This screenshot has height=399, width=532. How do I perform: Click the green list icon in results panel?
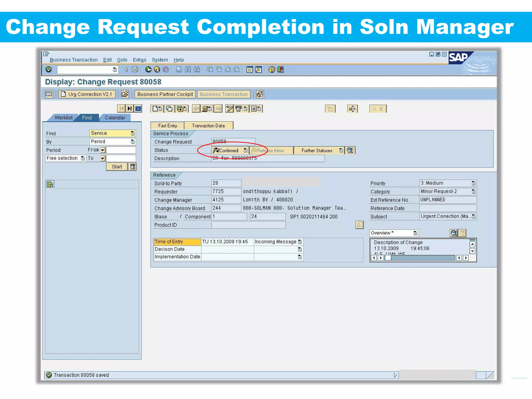coord(50,184)
